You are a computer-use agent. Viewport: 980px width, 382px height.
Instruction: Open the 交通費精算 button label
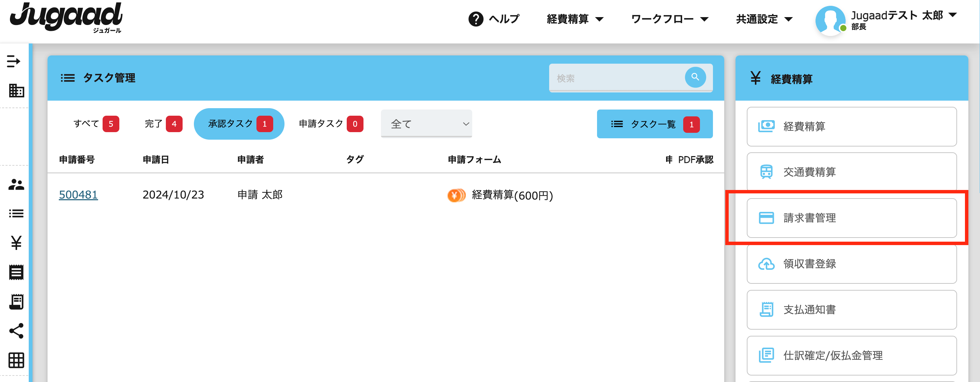click(809, 172)
